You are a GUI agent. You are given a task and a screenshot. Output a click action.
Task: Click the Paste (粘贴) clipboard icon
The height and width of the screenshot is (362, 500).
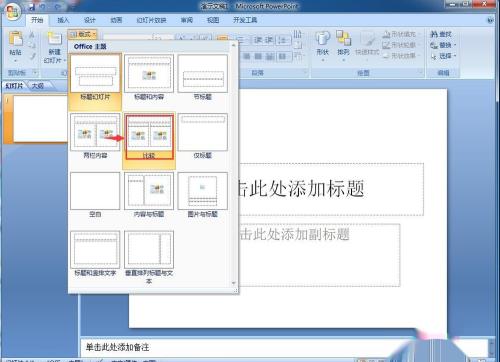[16, 38]
